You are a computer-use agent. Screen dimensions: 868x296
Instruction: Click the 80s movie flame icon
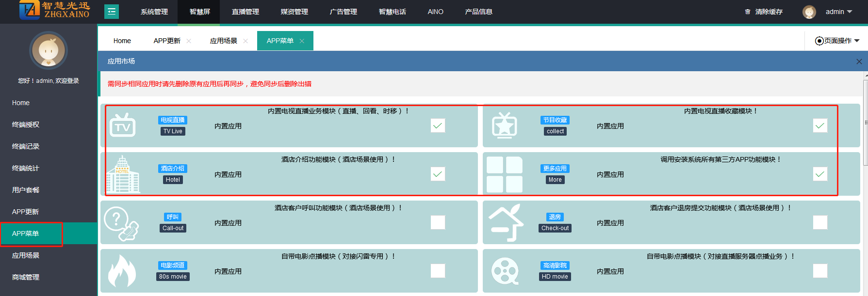click(121, 271)
